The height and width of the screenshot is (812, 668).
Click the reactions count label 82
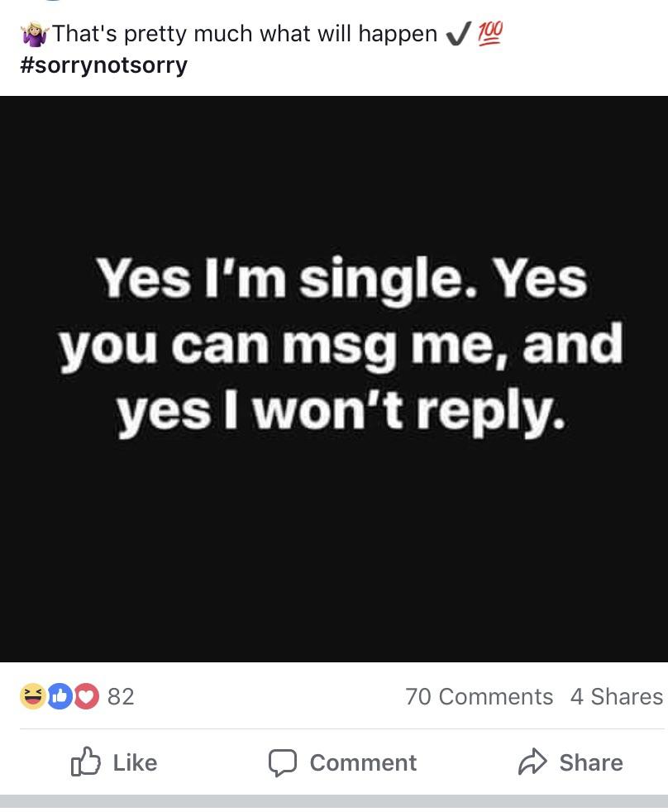click(121, 697)
